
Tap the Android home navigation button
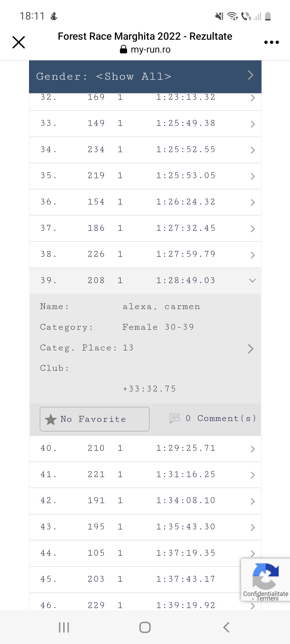click(x=145, y=627)
